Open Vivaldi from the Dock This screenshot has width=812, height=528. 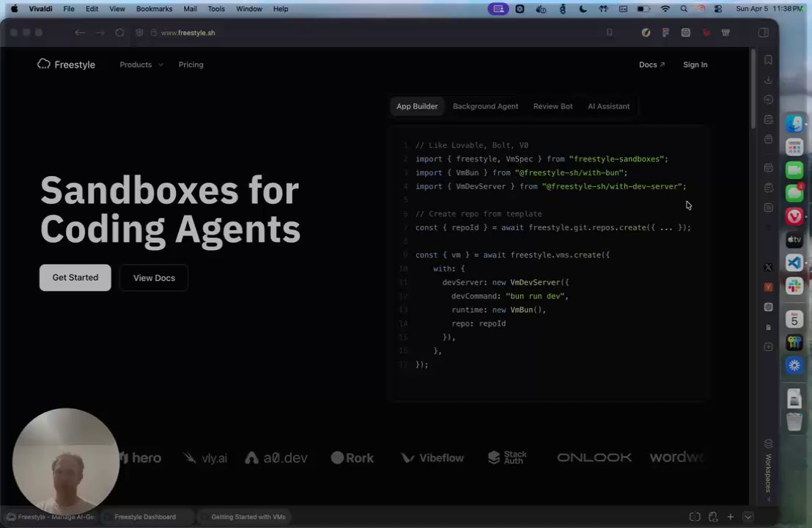794,216
